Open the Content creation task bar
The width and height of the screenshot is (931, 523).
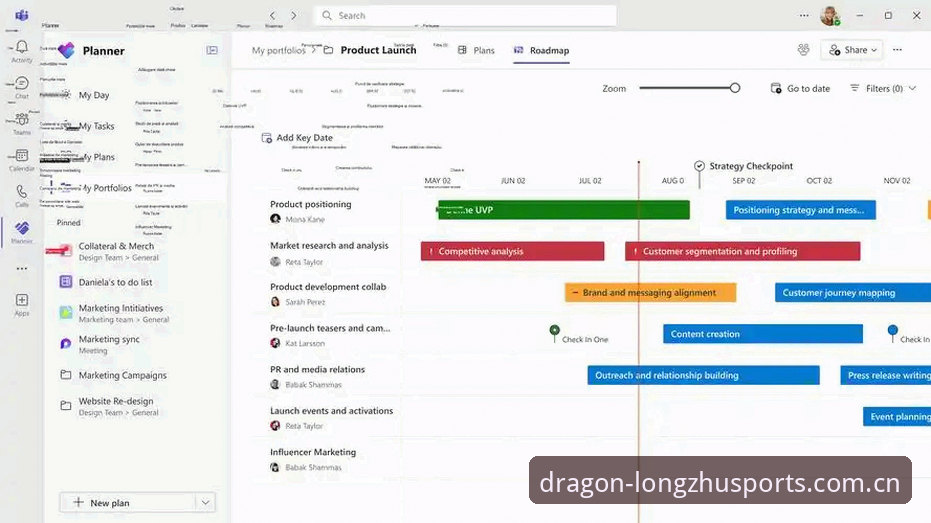763,334
